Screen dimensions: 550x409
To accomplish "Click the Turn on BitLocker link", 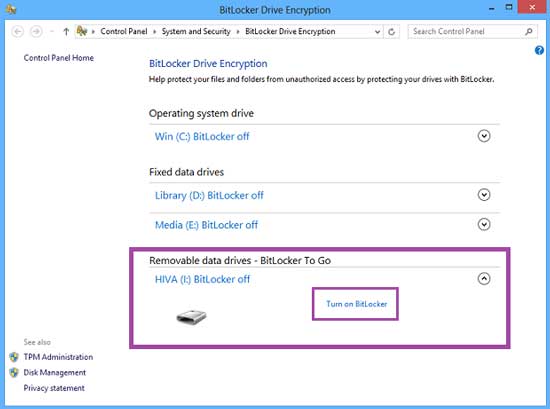I will coord(357,304).
